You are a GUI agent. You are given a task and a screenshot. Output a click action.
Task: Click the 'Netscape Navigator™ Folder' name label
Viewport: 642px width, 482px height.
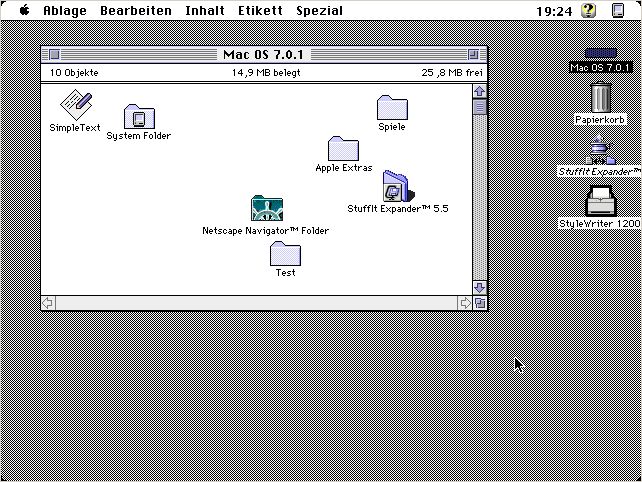(266, 231)
